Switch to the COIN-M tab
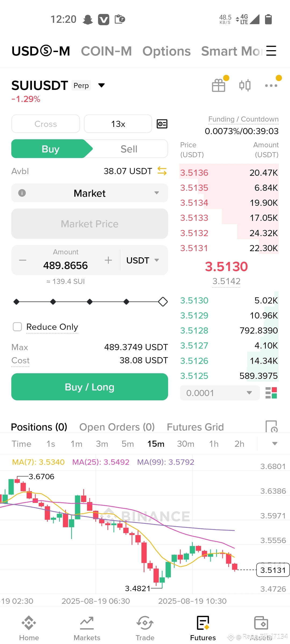 [x=106, y=51]
